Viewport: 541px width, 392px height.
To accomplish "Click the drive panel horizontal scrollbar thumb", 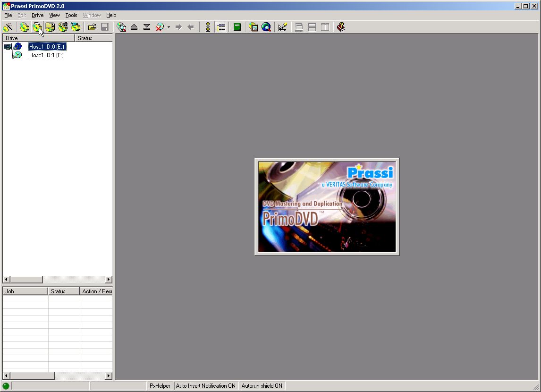I will pyautogui.click(x=26, y=279).
